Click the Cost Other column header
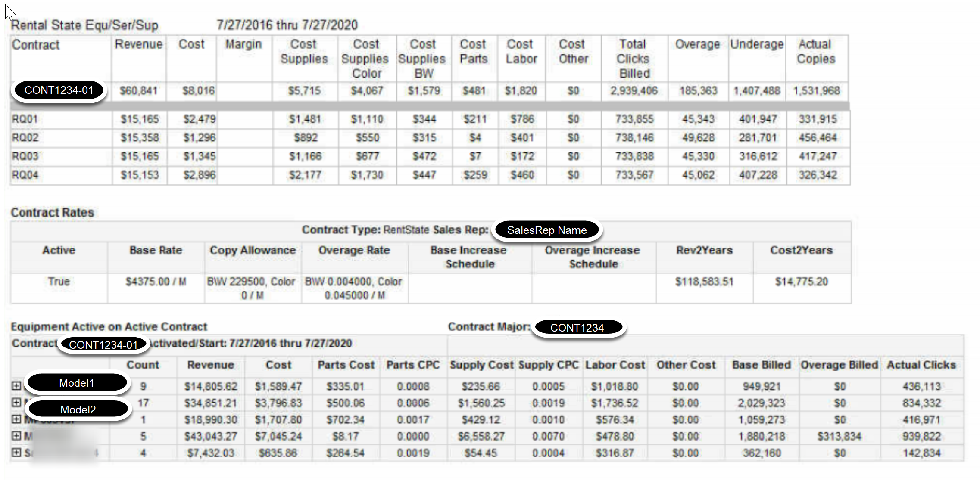980x484 pixels. (x=573, y=51)
